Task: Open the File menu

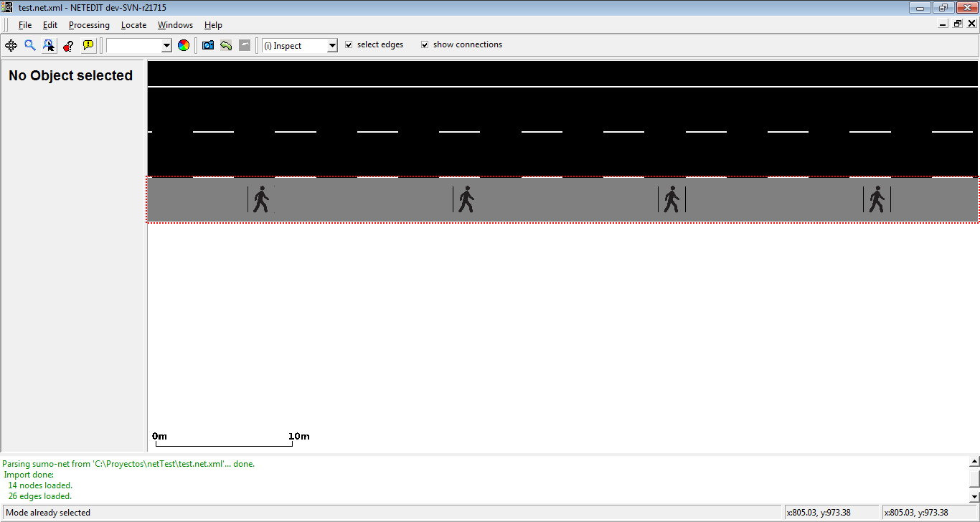Action: coord(25,25)
